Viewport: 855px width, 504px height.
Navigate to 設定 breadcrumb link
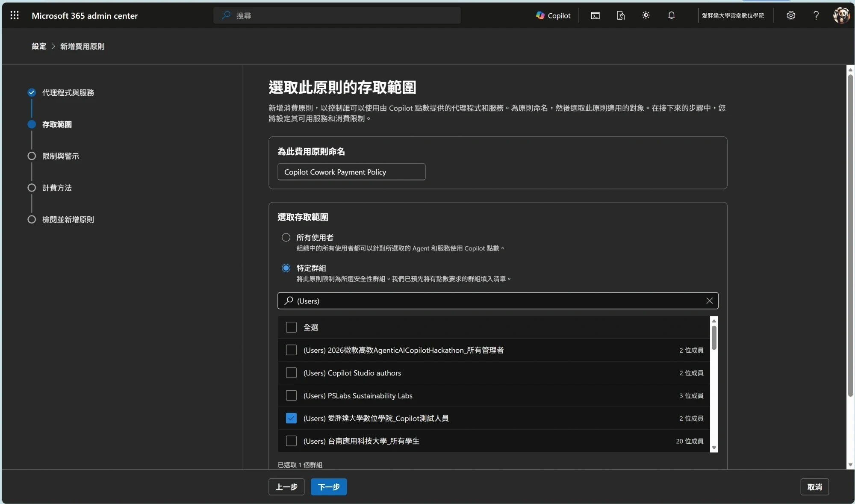pyautogui.click(x=39, y=46)
